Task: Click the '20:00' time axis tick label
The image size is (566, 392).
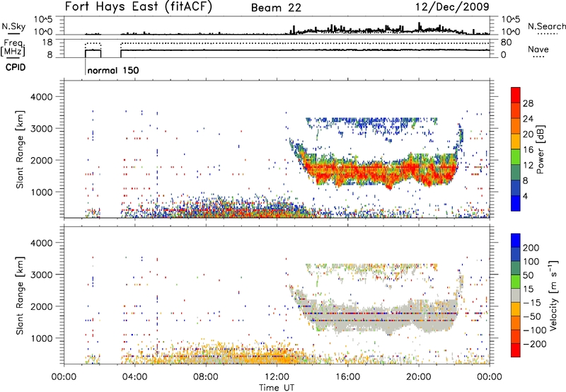Action: coord(418,377)
